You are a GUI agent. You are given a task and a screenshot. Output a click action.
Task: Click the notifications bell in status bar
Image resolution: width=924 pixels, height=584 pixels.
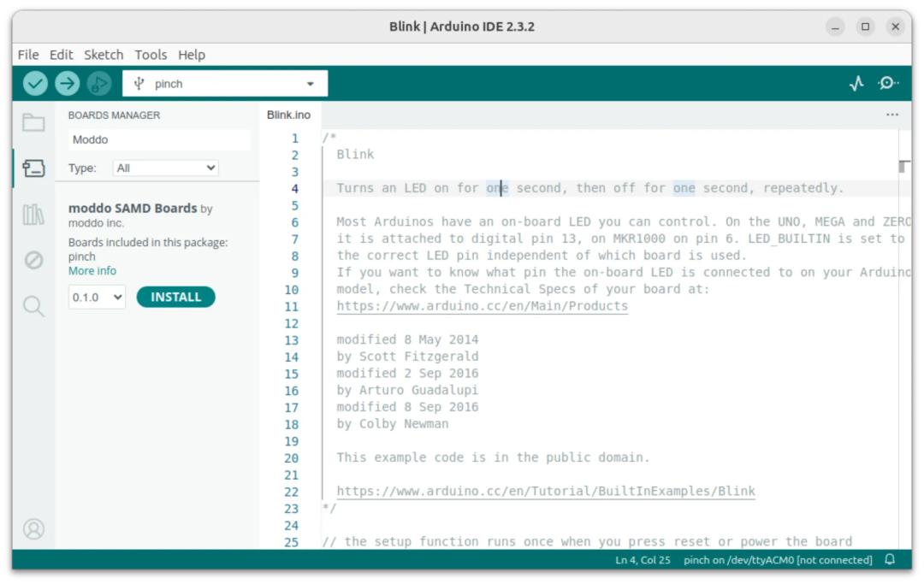[x=890, y=559]
